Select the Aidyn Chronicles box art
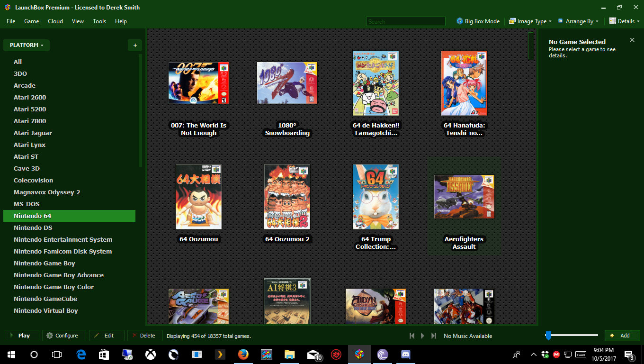The image size is (644, 364). [x=376, y=307]
